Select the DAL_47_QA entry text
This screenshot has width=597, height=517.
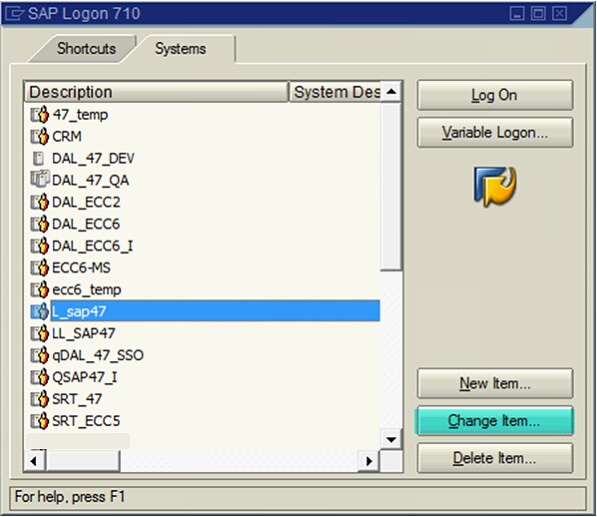(90, 180)
